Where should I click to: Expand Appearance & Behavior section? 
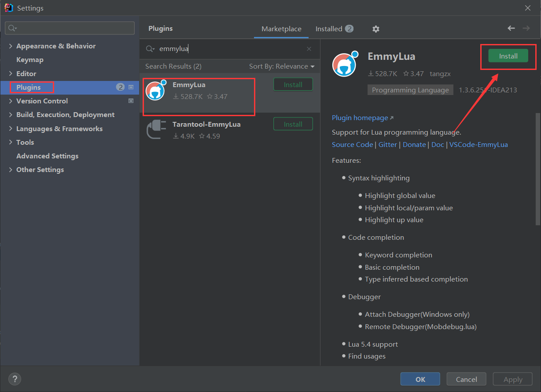(x=11, y=46)
